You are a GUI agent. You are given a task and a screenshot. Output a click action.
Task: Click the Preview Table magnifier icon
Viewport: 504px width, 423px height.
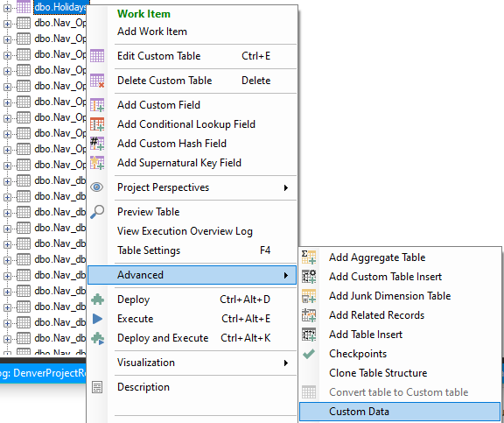point(97,212)
